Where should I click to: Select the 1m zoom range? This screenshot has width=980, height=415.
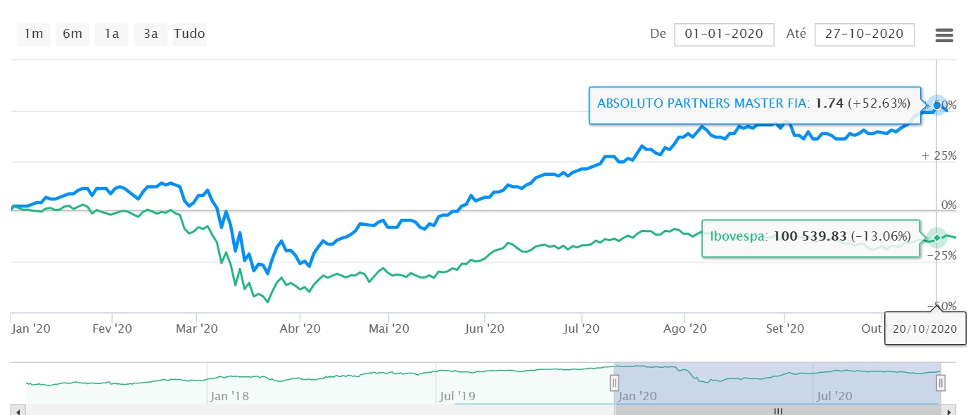click(x=34, y=34)
